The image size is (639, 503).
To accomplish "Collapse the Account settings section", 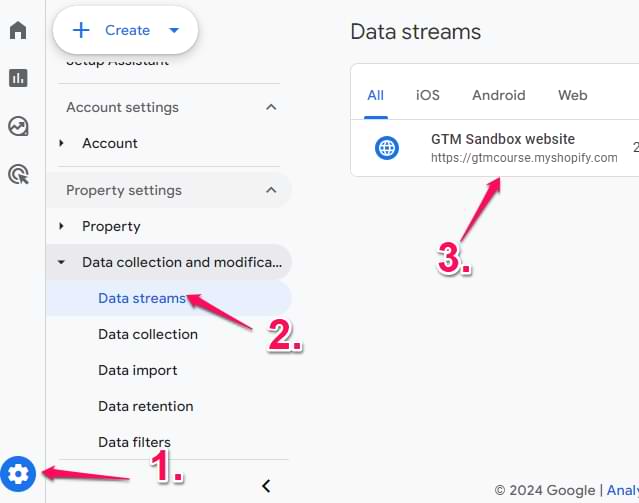I will (270, 107).
